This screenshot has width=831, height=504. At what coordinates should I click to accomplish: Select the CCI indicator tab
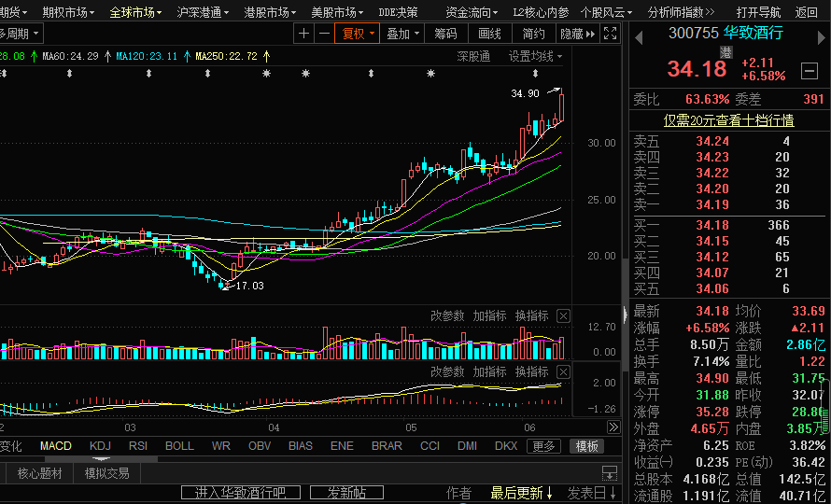(x=430, y=446)
